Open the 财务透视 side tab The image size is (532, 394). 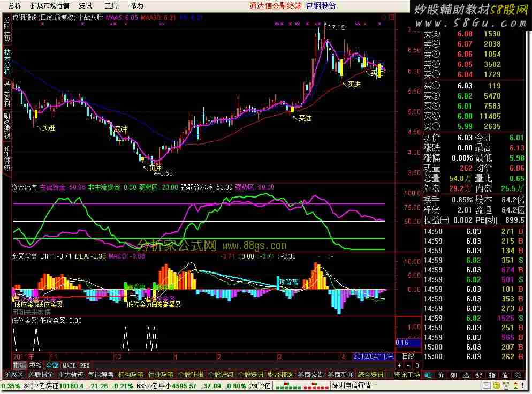point(6,127)
